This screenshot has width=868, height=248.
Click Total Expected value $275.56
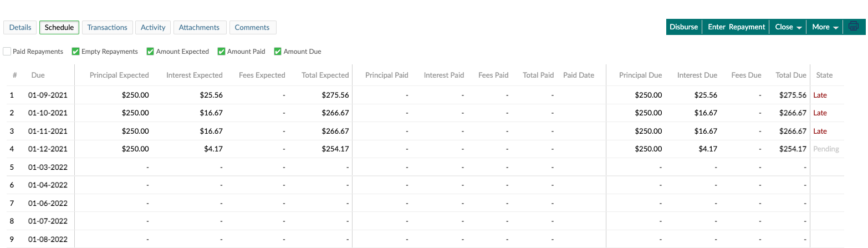pyautogui.click(x=335, y=95)
